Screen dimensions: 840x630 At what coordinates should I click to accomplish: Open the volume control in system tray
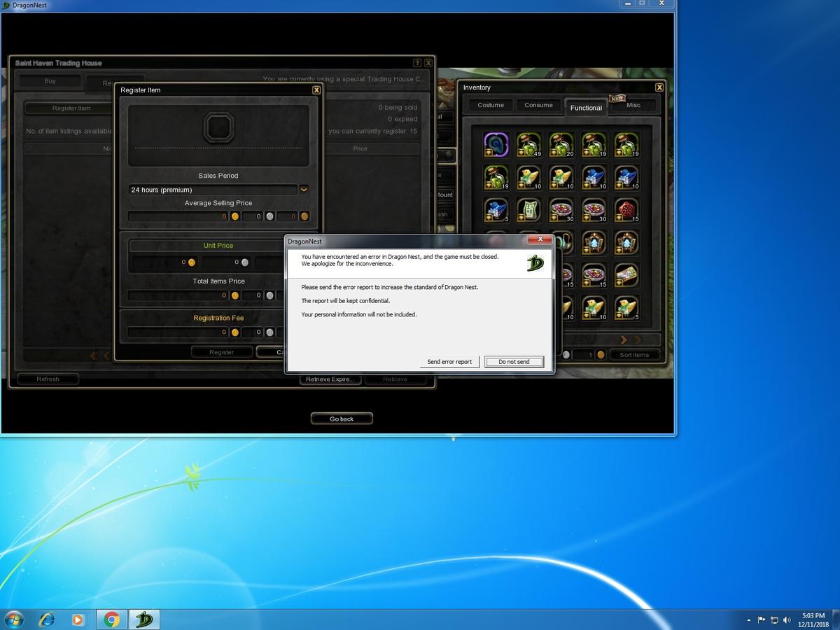pos(787,620)
